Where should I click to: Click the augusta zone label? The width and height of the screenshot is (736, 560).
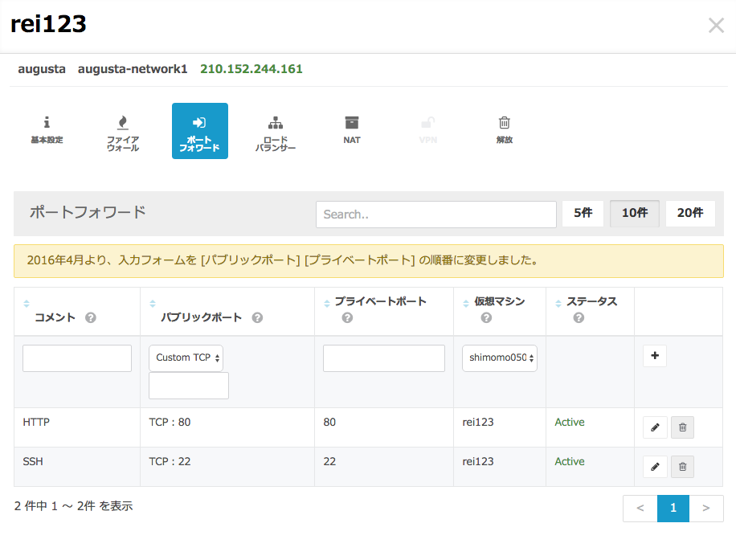pyautogui.click(x=42, y=69)
